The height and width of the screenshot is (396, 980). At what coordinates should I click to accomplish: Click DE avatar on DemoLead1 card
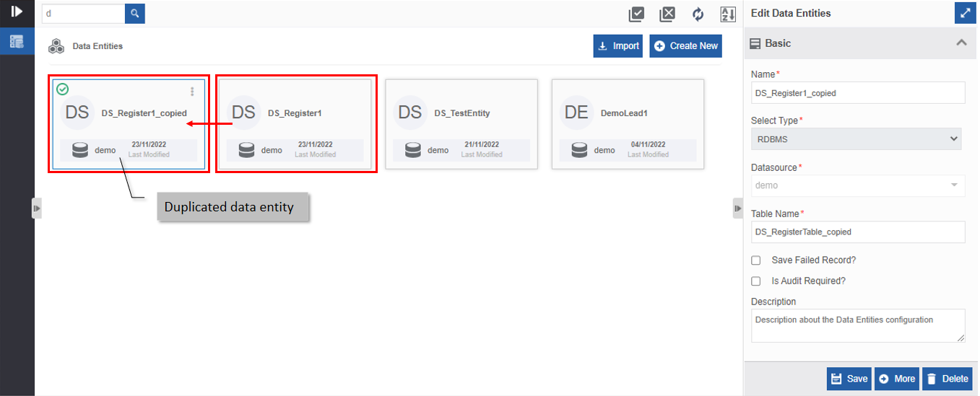576,113
